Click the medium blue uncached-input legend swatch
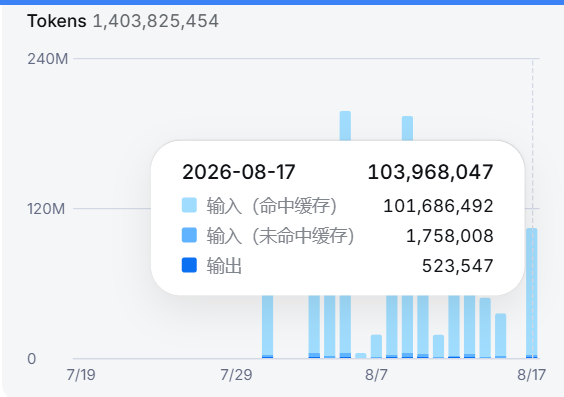Image resolution: width=564 pixels, height=397 pixels. pyautogui.click(x=189, y=235)
